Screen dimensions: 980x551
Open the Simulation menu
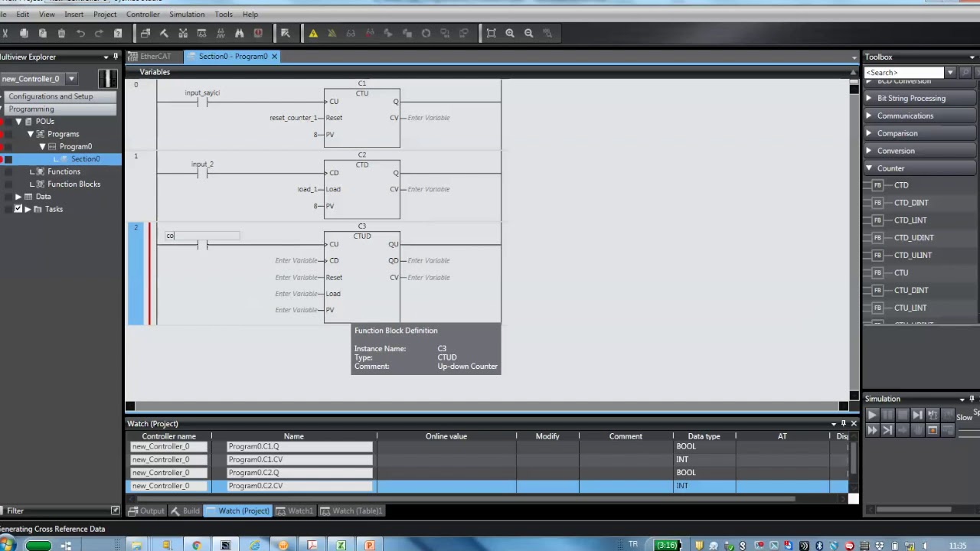[x=187, y=14]
